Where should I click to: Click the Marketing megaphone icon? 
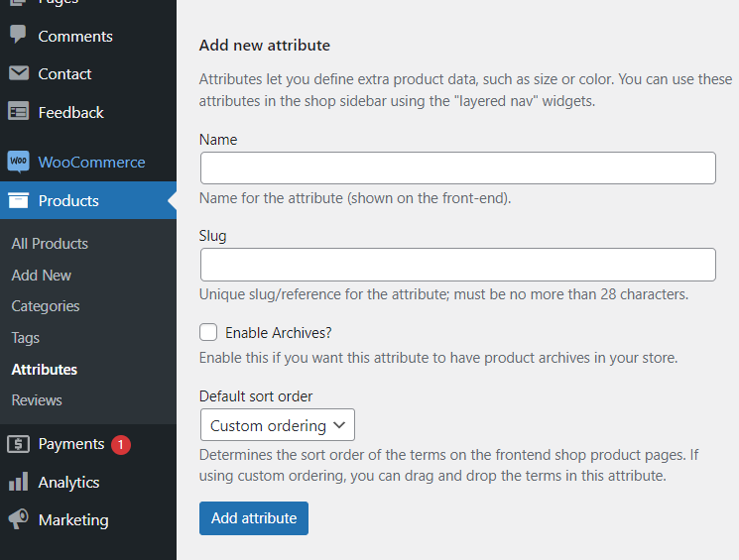(18, 519)
